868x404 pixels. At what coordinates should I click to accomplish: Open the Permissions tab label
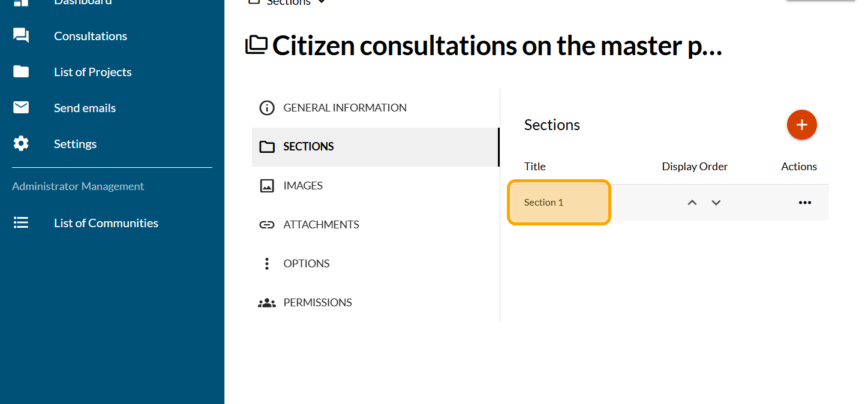[317, 303]
